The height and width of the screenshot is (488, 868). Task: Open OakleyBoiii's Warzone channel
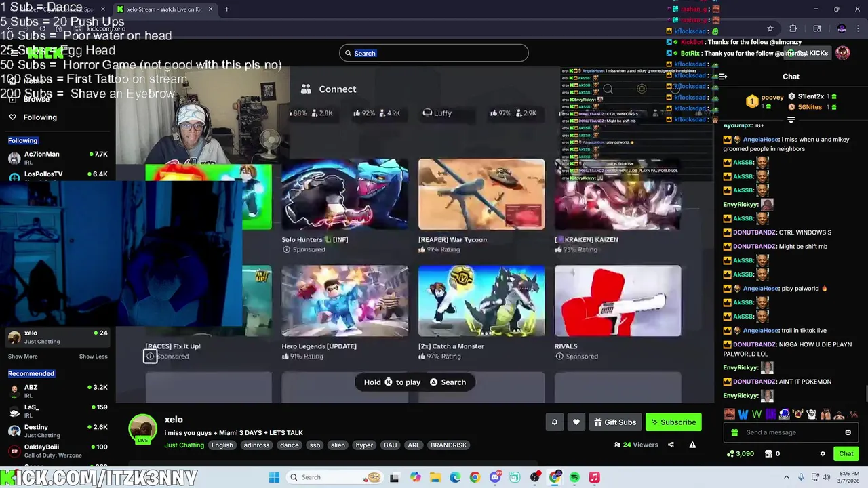click(x=57, y=450)
